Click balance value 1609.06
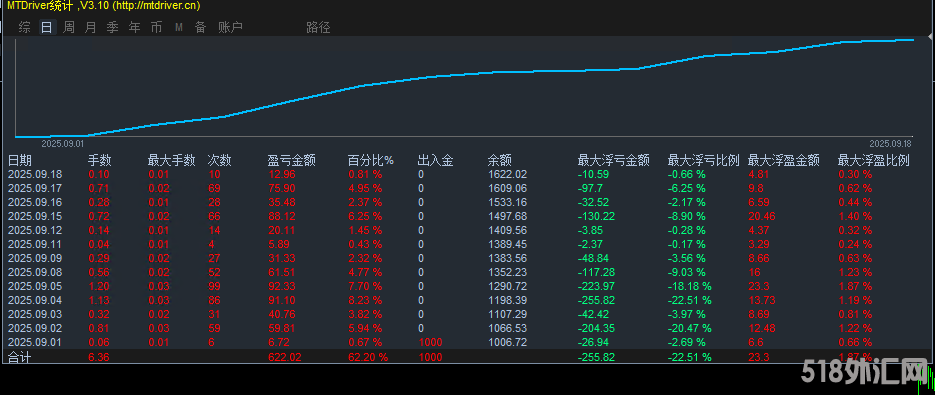 point(507,189)
